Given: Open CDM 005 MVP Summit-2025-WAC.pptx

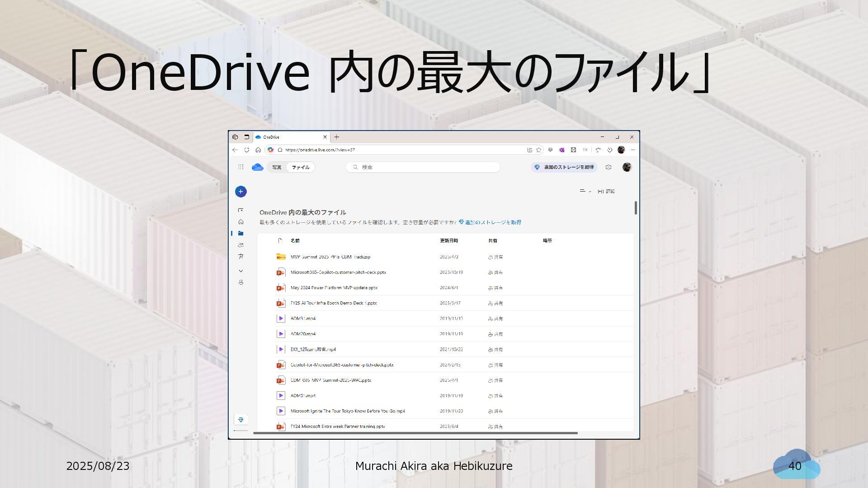Looking at the screenshot, I should [331, 380].
